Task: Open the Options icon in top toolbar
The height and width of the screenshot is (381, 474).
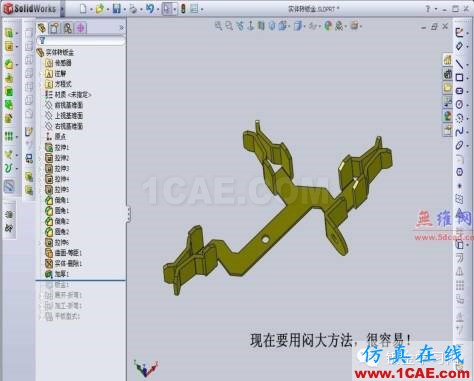Action: pos(194,9)
